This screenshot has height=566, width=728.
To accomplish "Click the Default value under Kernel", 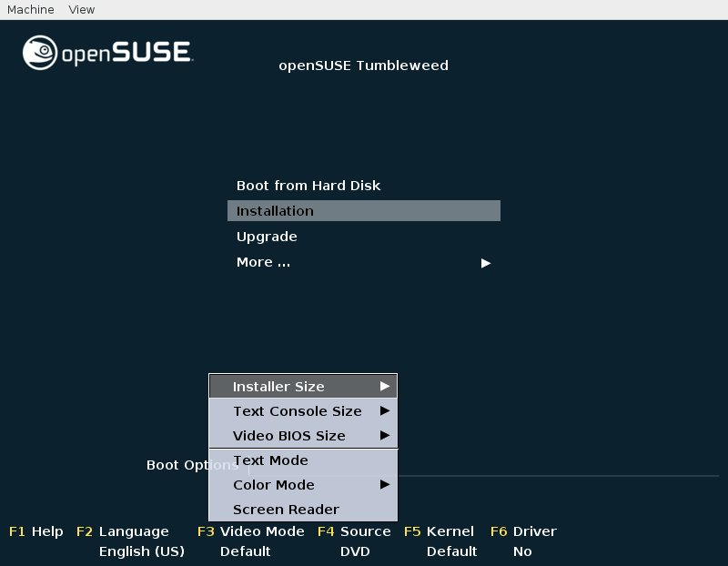I will point(451,551).
